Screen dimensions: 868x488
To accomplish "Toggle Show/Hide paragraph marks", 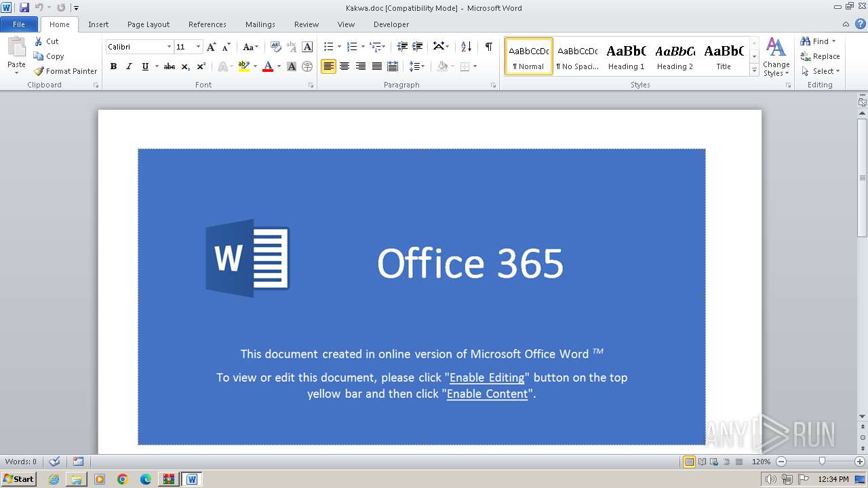I will point(488,47).
